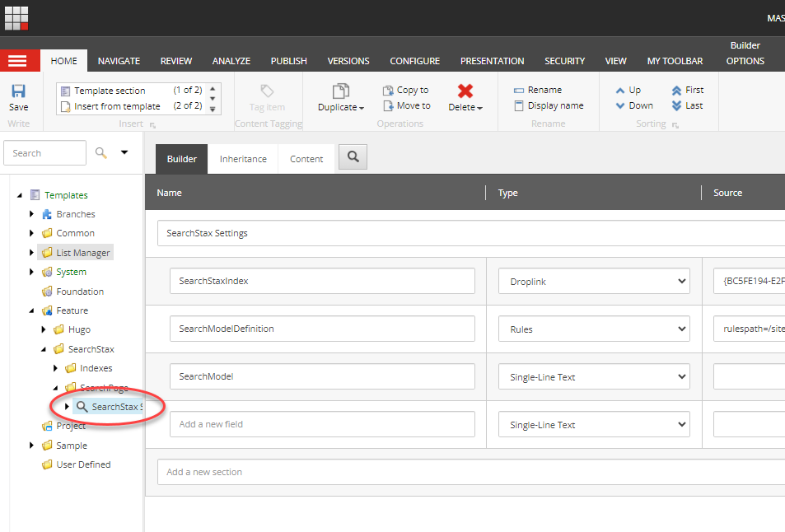Click the Copy to icon
This screenshot has height=532, width=785.
coord(388,90)
